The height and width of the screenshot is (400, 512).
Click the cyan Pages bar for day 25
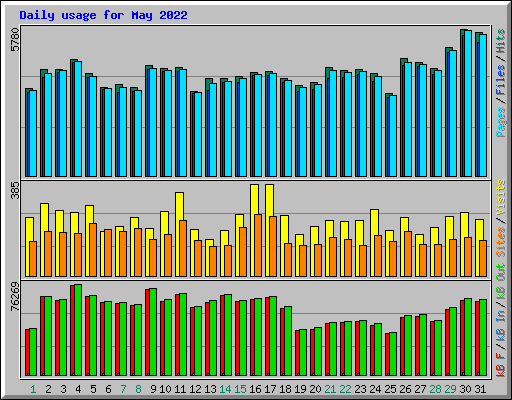393,136
